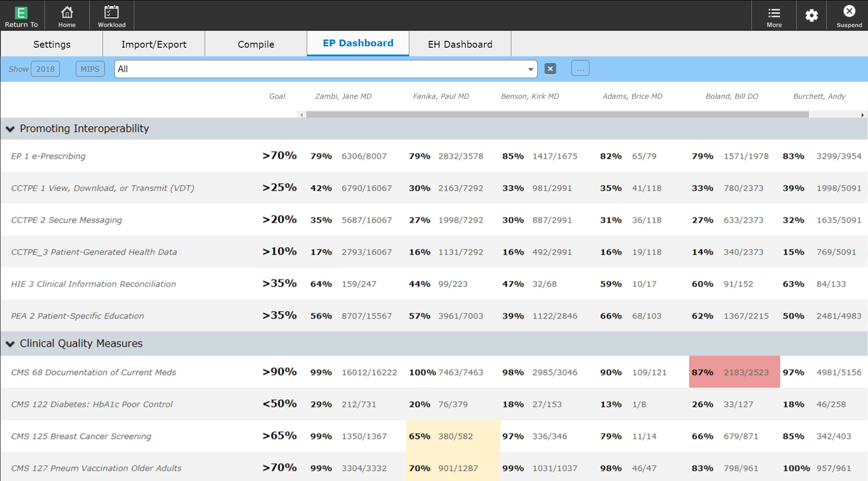Open the Compile tab
Image resolution: width=868 pixels, height=481 pixels.
point(256,44)
